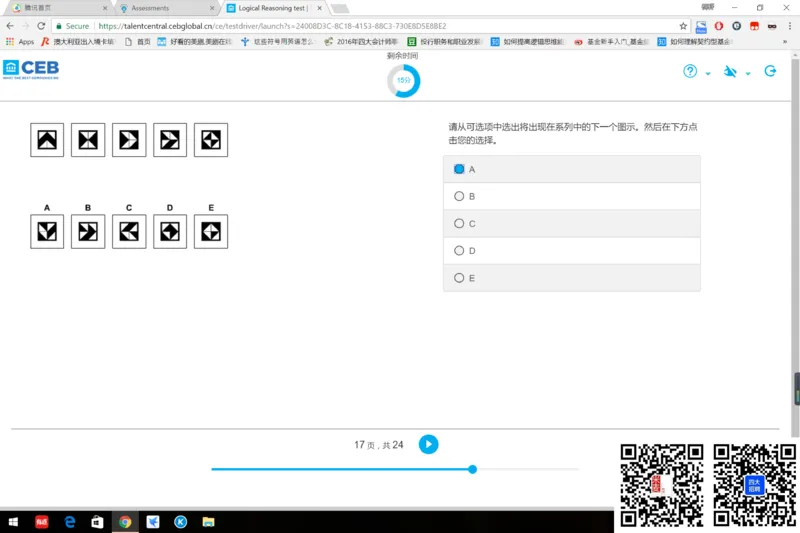Expand the bookmarks overflow chevron
This screenshot has width=800, height=533.
[785, 42]
